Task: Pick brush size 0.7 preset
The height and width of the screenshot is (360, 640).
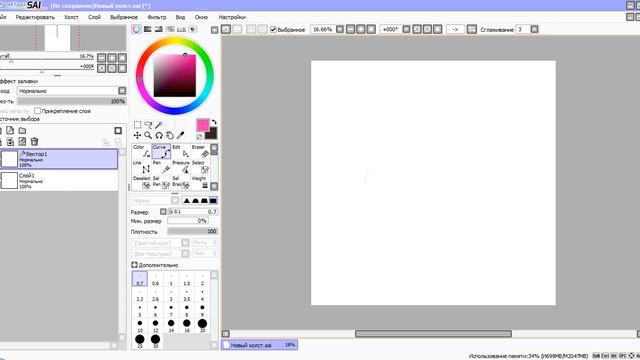Action: (140, 279)
